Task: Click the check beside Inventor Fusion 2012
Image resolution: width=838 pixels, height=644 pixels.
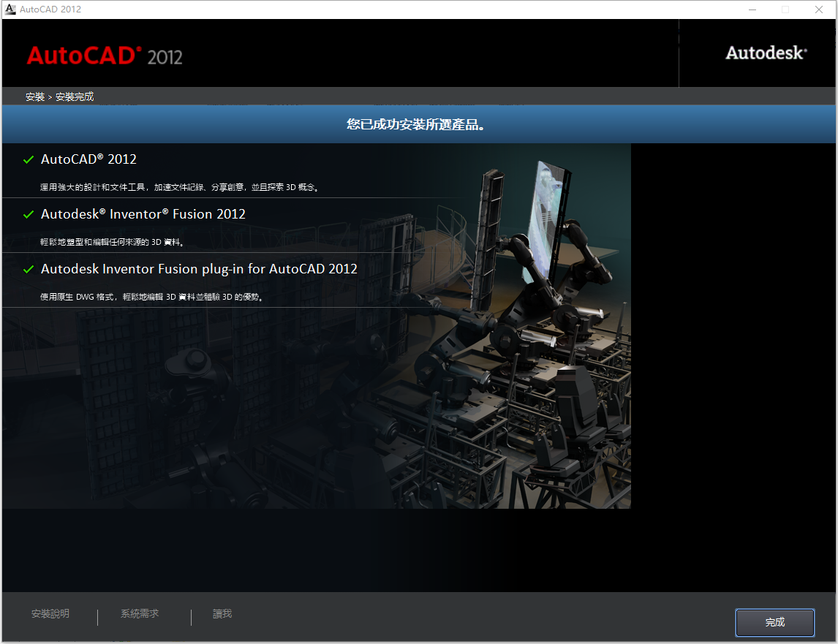Action: coord(29,215)
